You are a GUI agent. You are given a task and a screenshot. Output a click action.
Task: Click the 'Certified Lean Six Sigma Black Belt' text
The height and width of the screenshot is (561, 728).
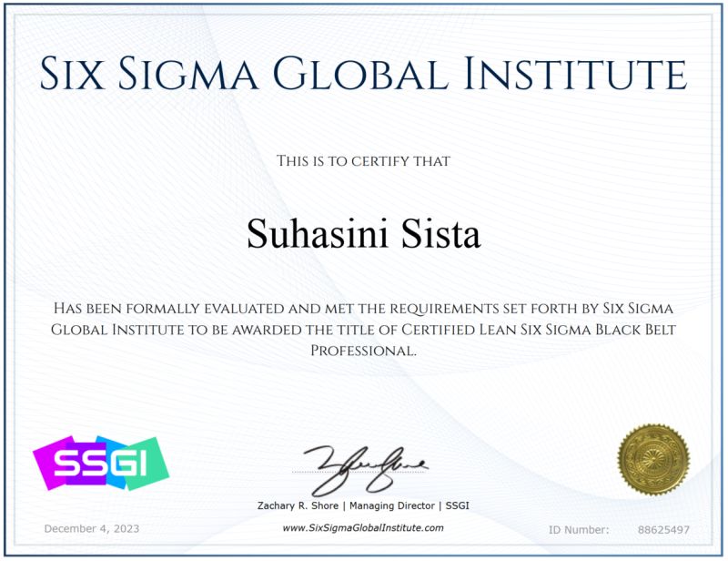pos(539,330)
